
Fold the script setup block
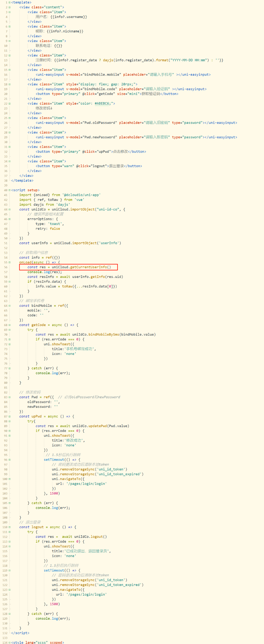10,190
